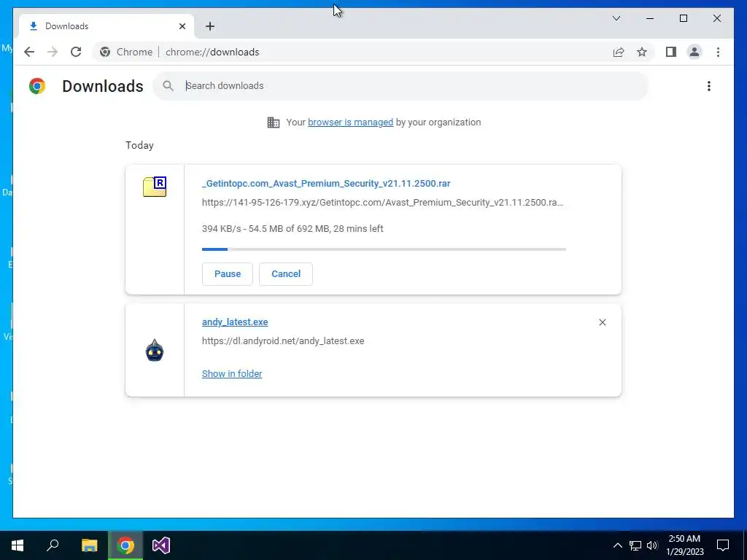Screen dimensions: 747x560
Task: Open a new tab with the plus button
Action: (x=210, y=26)
